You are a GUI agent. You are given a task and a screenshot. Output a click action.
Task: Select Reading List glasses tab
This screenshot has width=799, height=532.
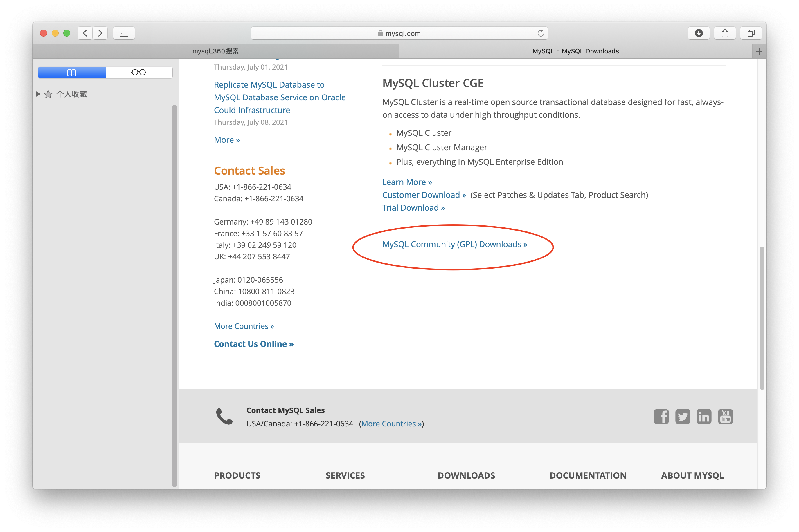(x=139, y=72)
